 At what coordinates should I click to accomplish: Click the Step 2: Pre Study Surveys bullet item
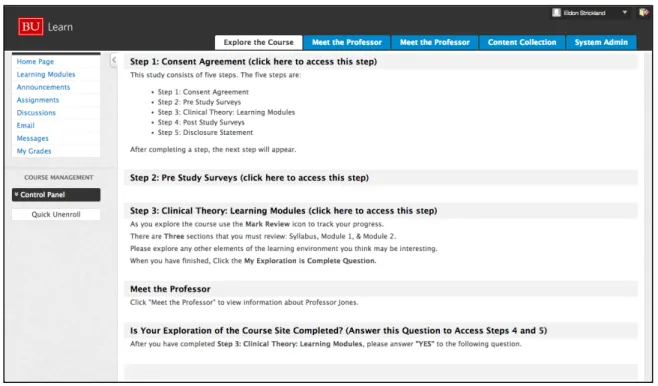point(199,102)
